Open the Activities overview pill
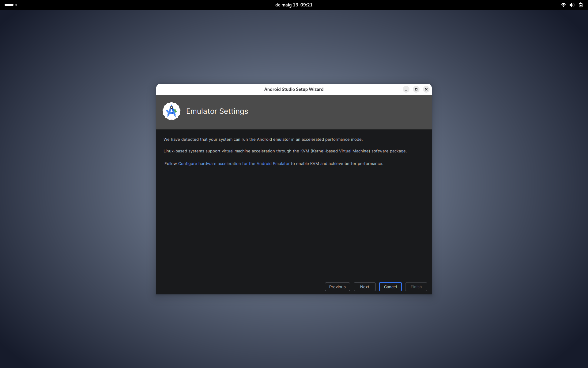The image size is (588, 368). (x=11, y=5)
